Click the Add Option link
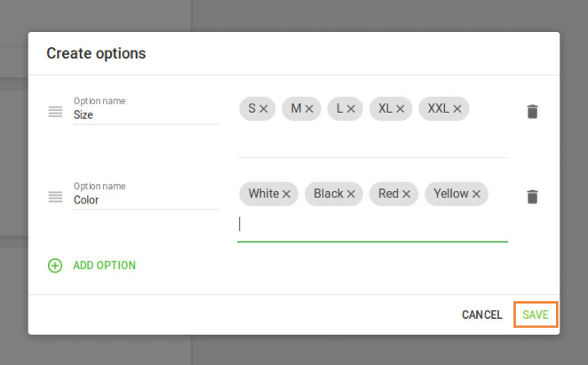Viewport: 588px width, 365px height. click(x=104, y=266)
